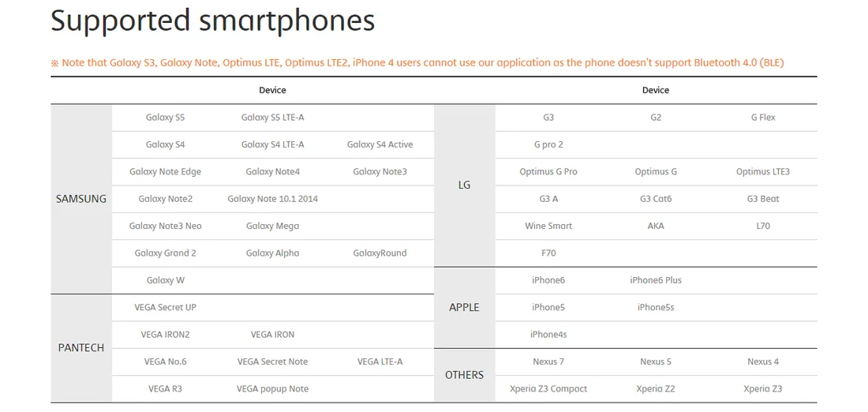Select the 'Galaxy S5' cell
This screenshot has width=868, height=412.
click(x=166, y=118)
